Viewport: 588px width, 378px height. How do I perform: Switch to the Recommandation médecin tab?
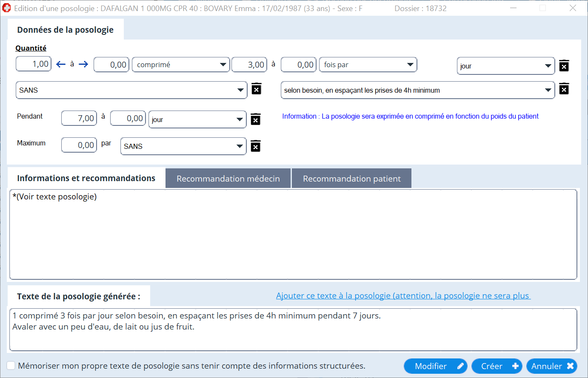[228, 179]
